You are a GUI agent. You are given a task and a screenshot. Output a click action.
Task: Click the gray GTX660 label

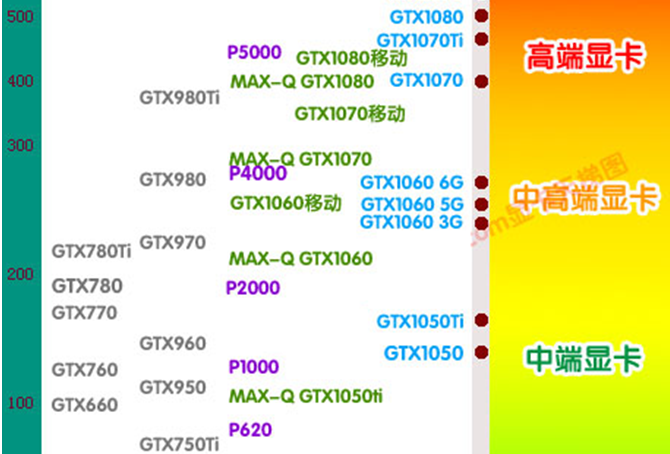coord(85,404)
